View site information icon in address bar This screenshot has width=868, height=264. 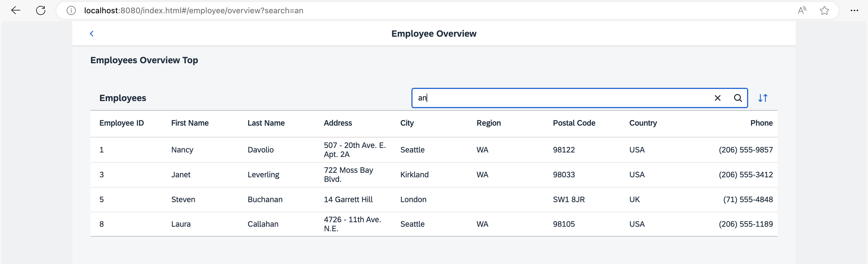pos(71,10)
